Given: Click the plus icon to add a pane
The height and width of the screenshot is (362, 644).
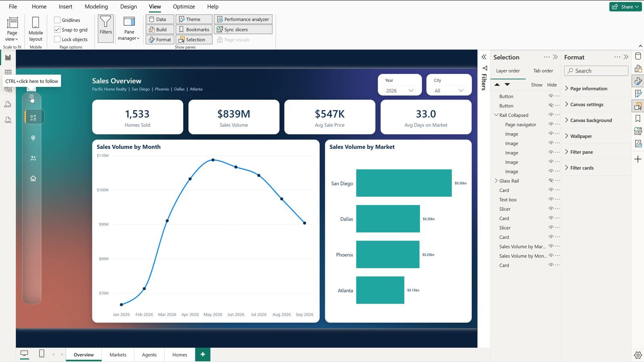Looking at the screenshot, I should 638,159.
